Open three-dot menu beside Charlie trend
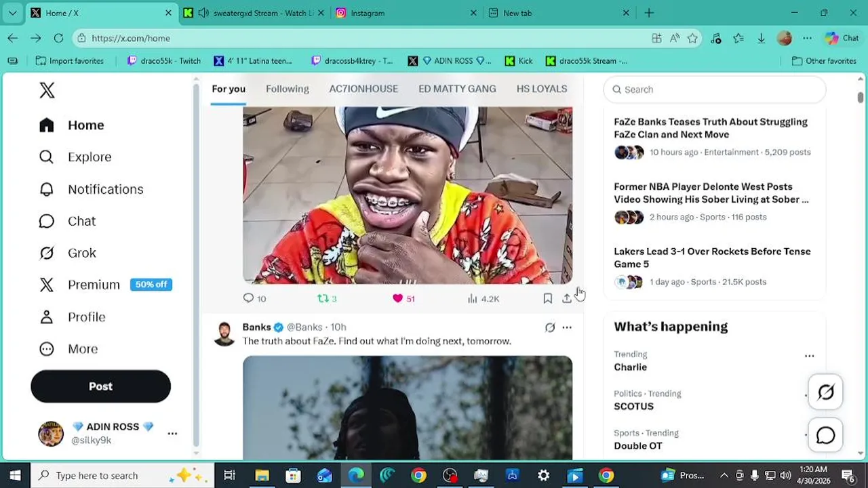 (809, 356)
